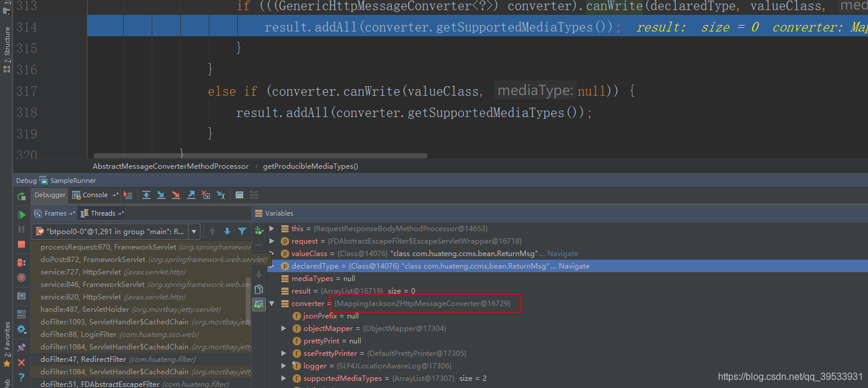This screenshot has width=868, height=388.
Task: Select 'mediaTypes = null' variable row
Action: tap(568, 278)
